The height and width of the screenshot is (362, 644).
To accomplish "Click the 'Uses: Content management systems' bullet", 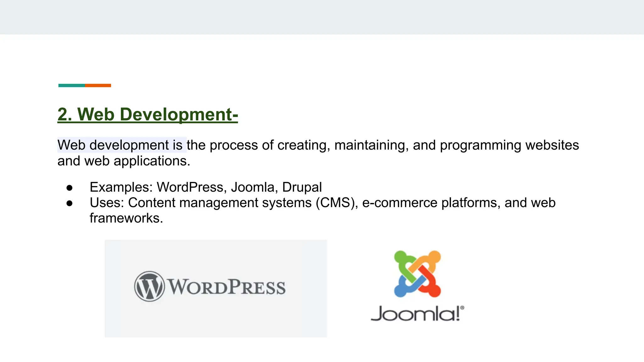I will 323,210.
